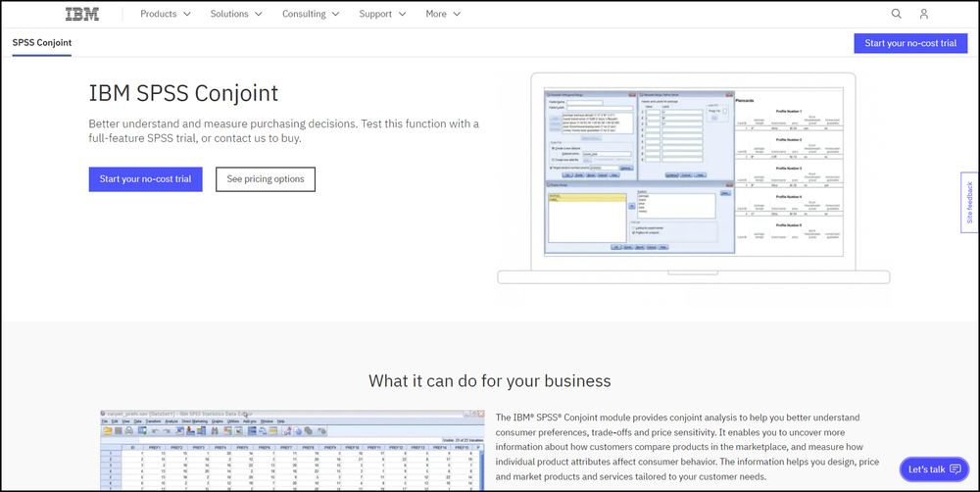Open the site search magnifier icon
The height and width of the screenshot is (492, 980).
[x=896, y=14]
